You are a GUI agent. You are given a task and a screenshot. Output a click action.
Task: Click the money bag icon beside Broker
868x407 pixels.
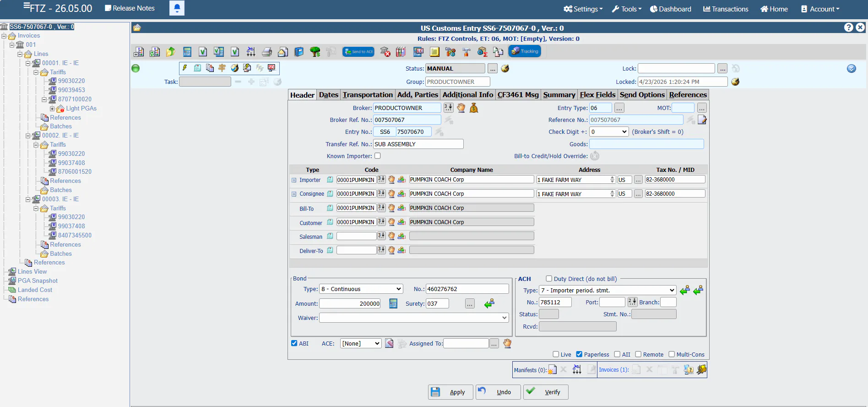coord(474,108)
